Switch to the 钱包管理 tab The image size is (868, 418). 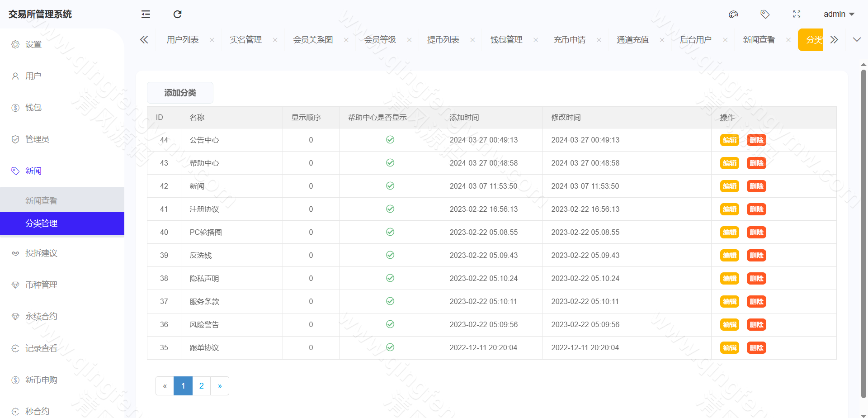(506, 39)
